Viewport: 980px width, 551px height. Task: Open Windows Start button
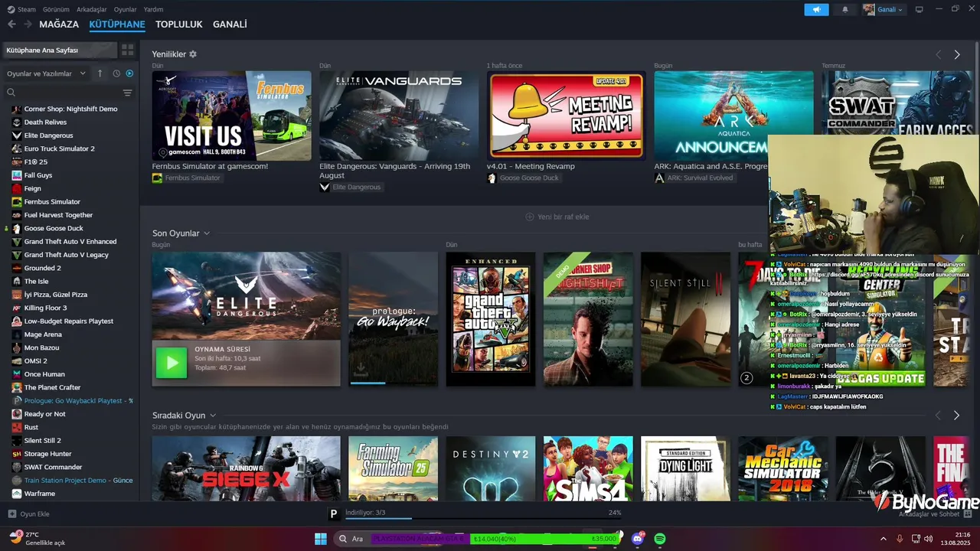[x=321, y=539]
